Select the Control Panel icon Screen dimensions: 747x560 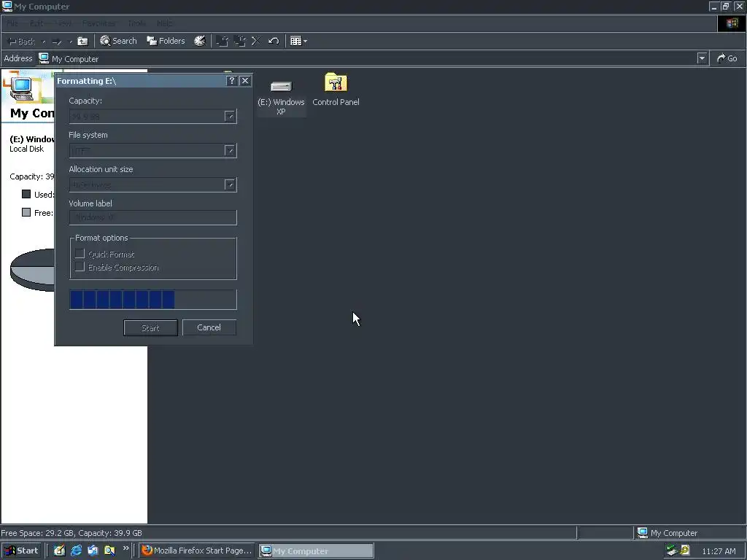336,90
